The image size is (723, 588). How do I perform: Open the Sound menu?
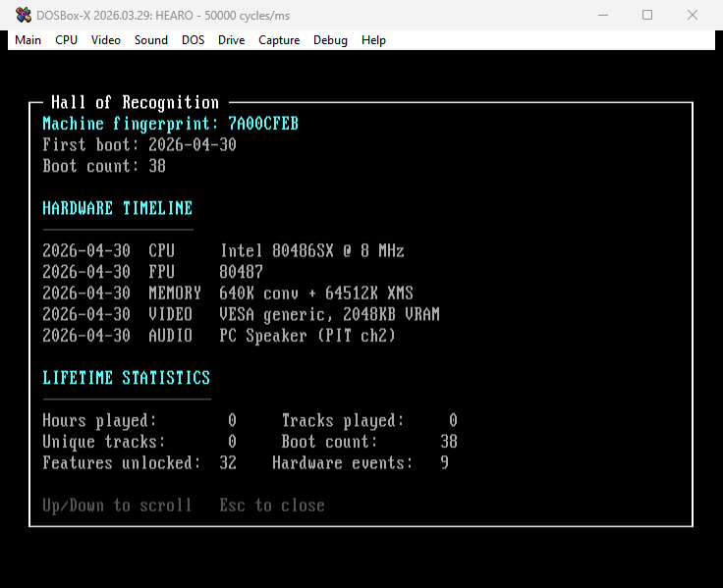150,40
